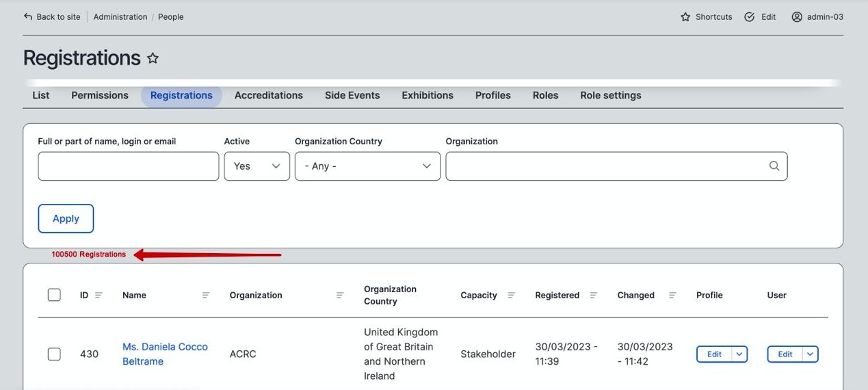868x390 pixels.
Task: Sort by Organization column sort icon
Action: coord(340,295)
